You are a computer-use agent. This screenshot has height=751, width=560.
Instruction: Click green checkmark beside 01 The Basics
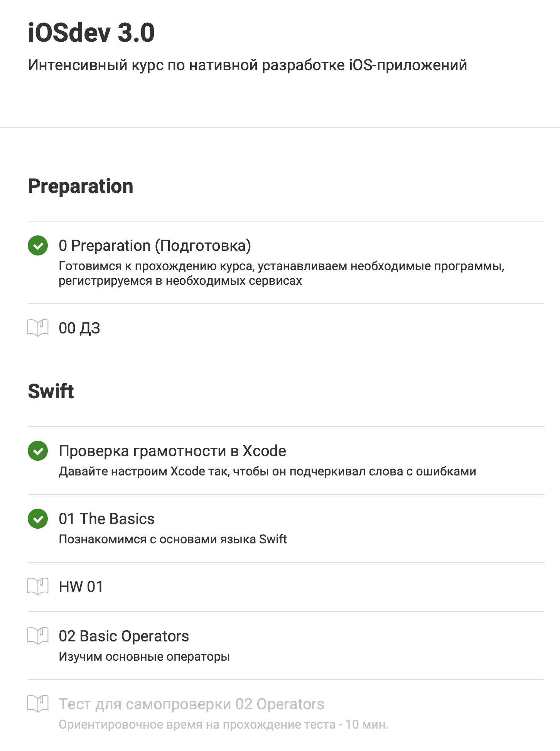pos(38,519)
